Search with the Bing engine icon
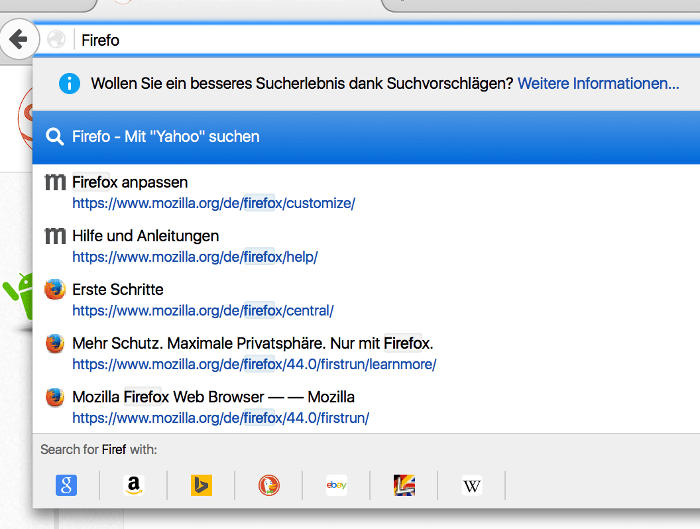The image size is (700, 529). (x=201, y=486)
